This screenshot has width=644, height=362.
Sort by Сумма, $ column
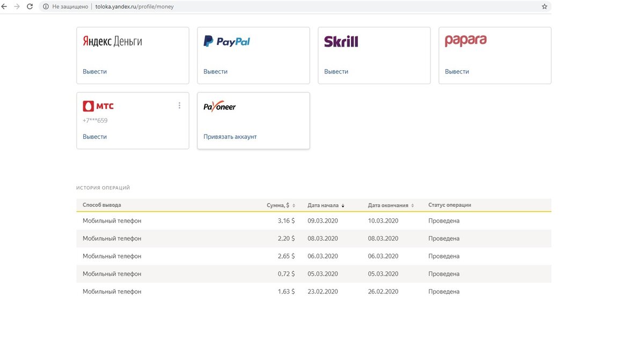pos(281,205)
